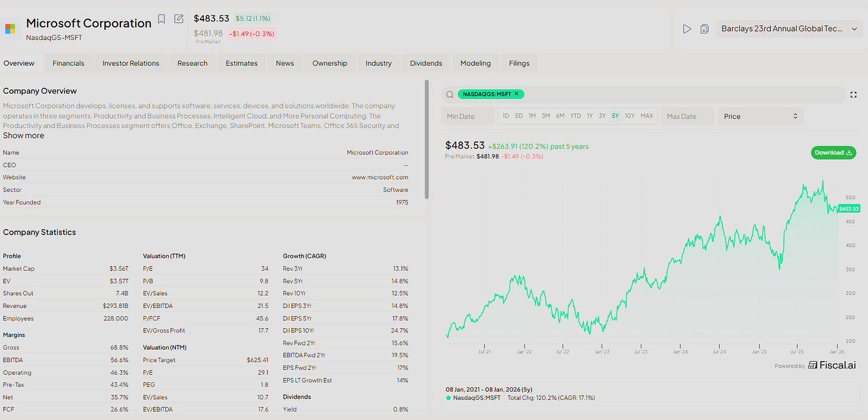Click the Sector Software value

coord(396,190)
